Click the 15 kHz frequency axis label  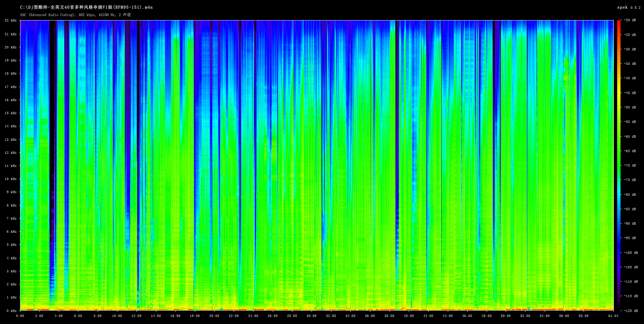(x=11, y=113)
